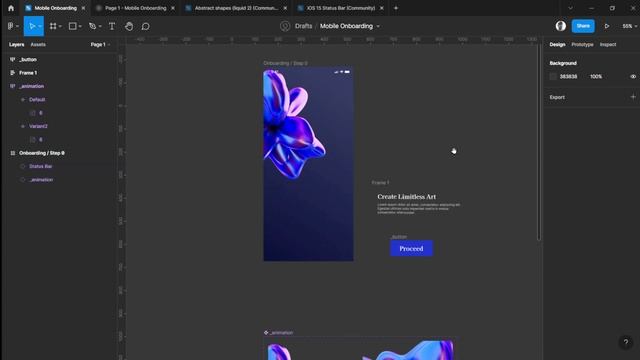Click the frame icon of Onboarding / Step 0 layer
640x360 pixels.
point(13,153)
